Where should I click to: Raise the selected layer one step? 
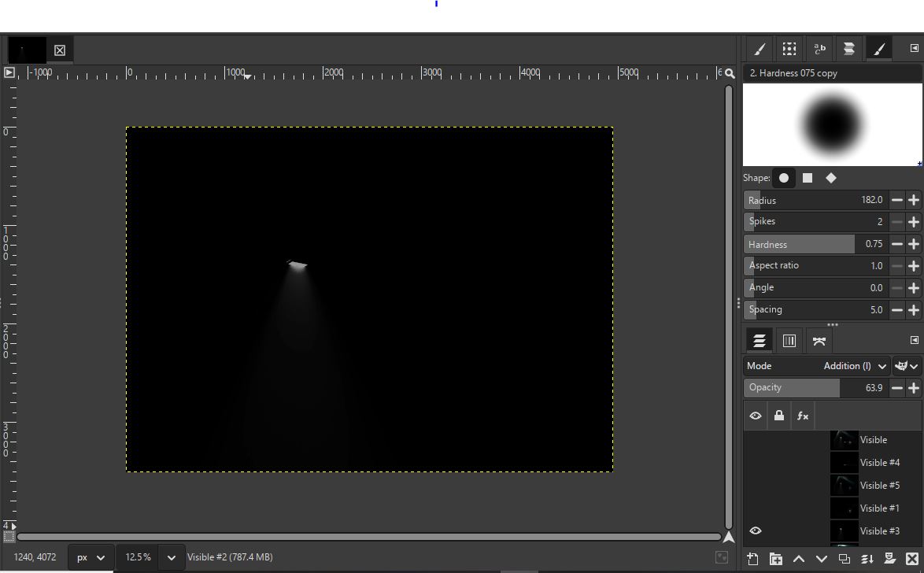[x=799, y=559]
